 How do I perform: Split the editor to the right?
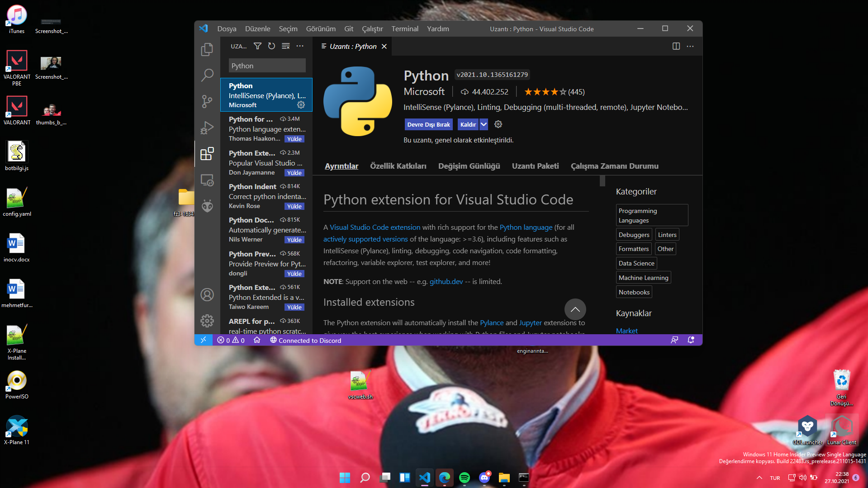pos(676,46)
